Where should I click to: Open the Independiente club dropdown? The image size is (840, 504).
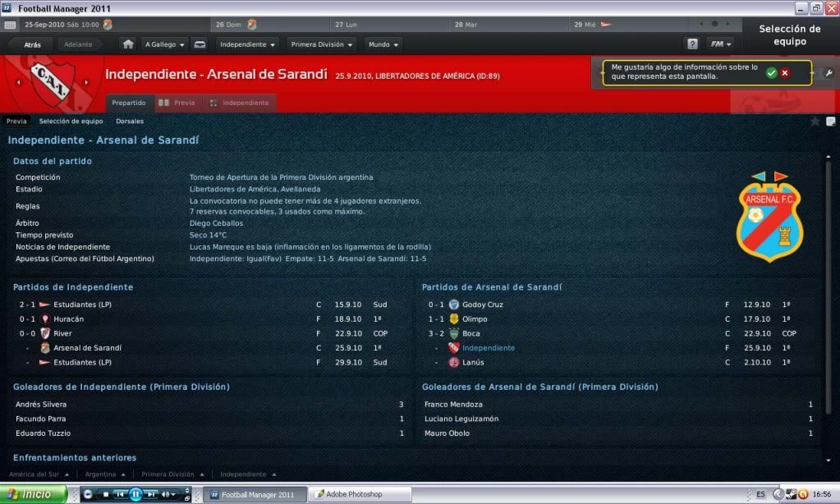click(247, 44)
